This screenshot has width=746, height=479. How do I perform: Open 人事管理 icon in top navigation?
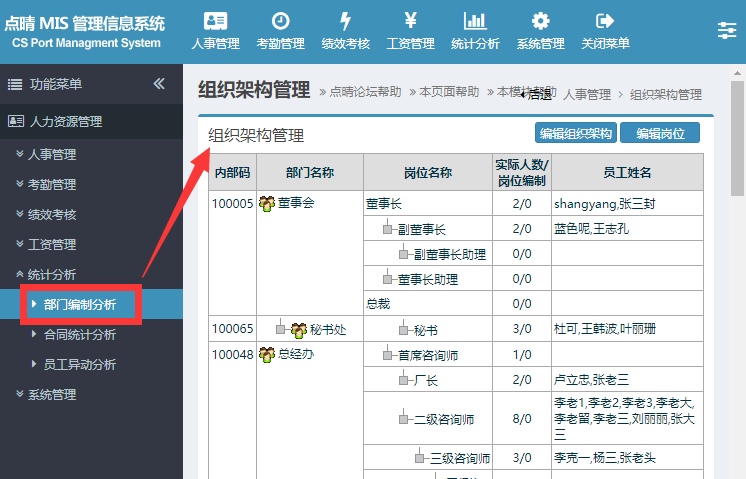(x=215, y=21)
